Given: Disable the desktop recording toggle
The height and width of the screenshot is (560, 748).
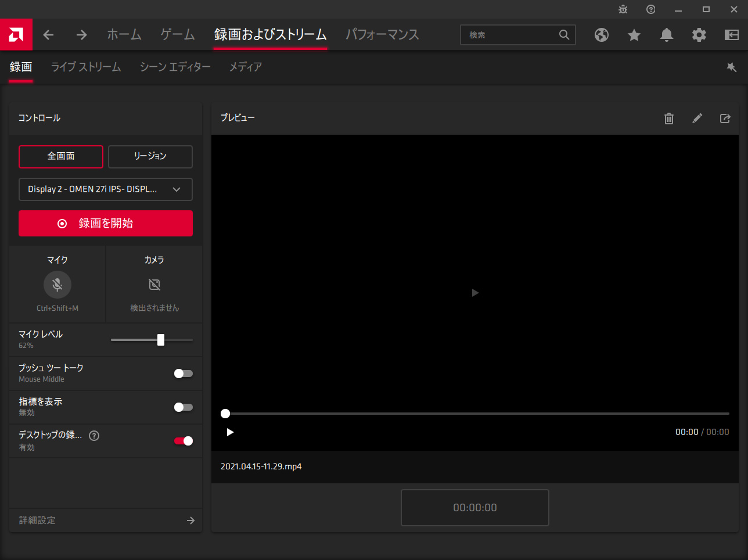Looking at the screenshot, I should pyautogui.click(x=184, y=441).
